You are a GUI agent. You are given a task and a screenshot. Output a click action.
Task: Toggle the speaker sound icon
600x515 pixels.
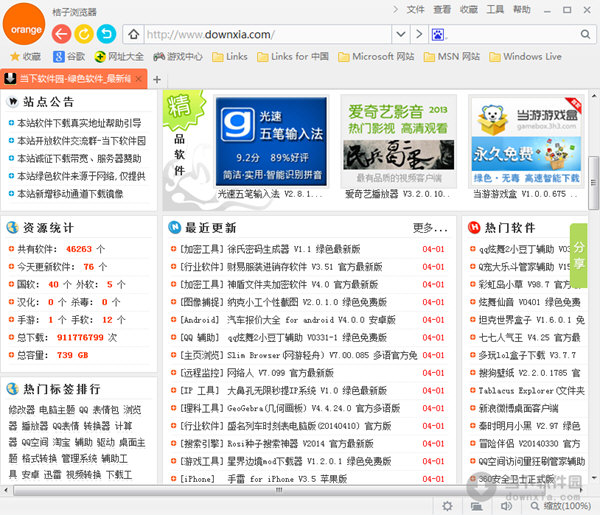[x=506, y=506]
